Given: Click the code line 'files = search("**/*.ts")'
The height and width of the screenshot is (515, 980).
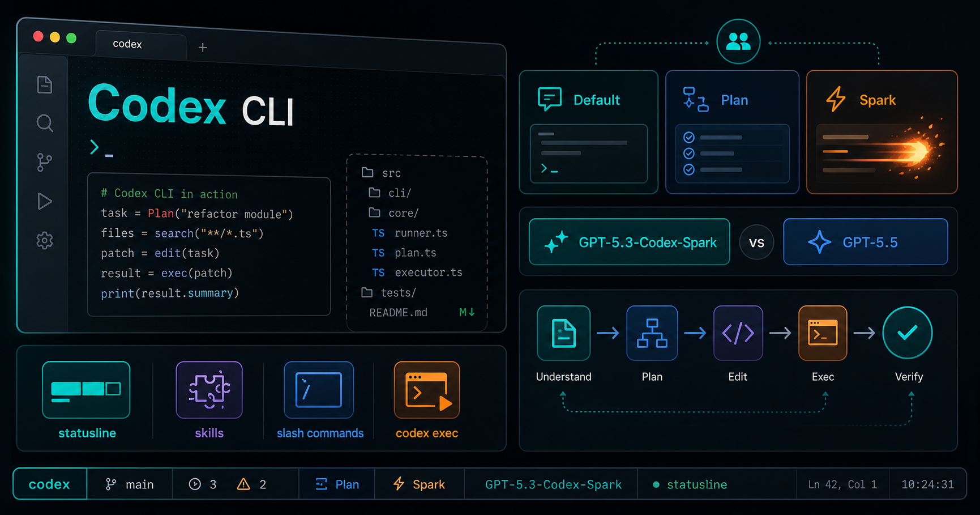Looking at the screenshot, I should (x=182, y=233).
